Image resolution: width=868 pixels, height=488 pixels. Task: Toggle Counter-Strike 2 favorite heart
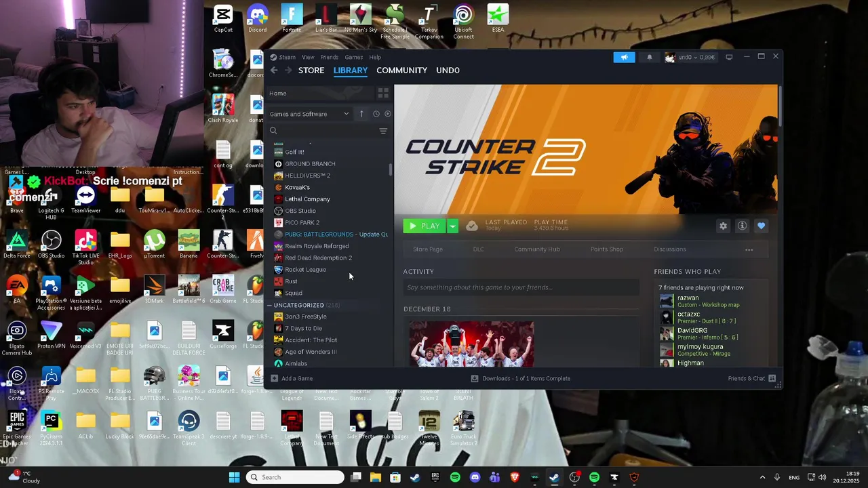pos(761,226)
